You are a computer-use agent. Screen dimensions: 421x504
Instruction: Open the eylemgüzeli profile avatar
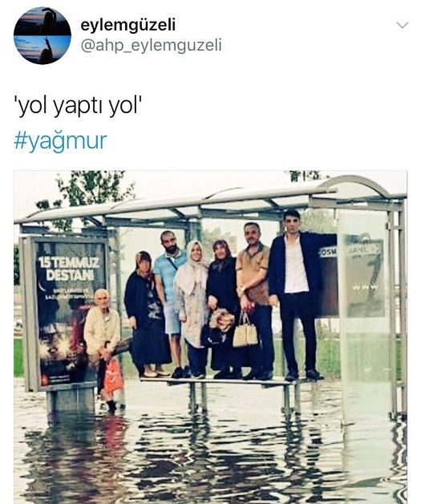point(42,35)
